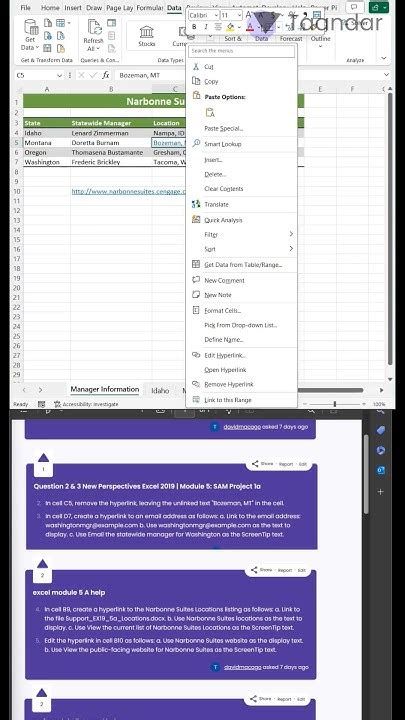The width and height of the screenshot is (405, 720).
Task: Switch to the Home ribbon tab
Action: coord(50,8)
